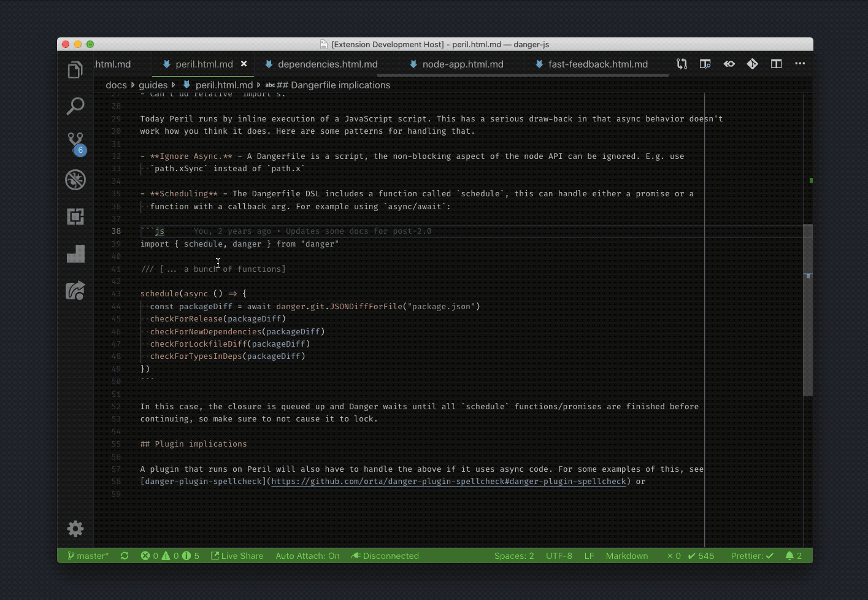Viewport: 868px width, 600px height.
Task: Open Source Control view with 6 badge
Action: [x=75, y=143]
